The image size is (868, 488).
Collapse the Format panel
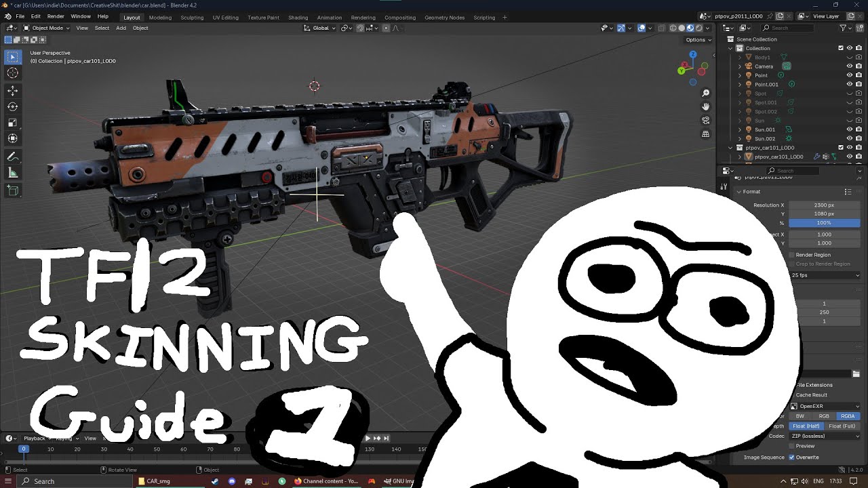point(739,192)
